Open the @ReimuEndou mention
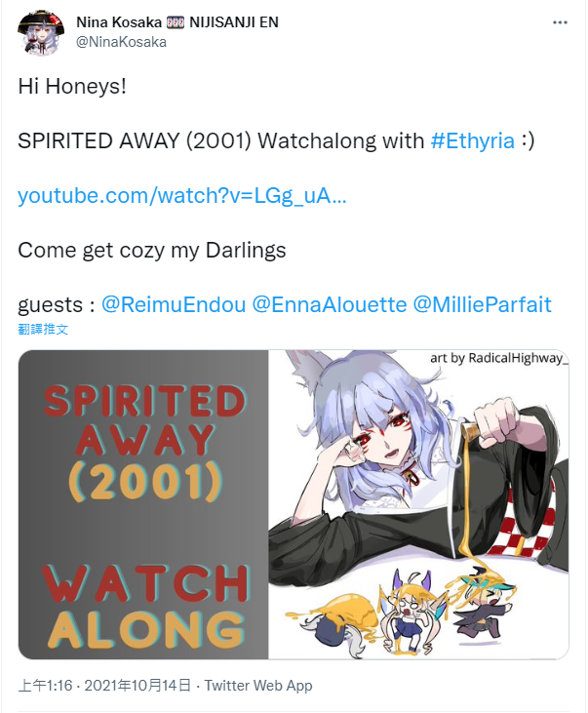 click(174, 304)
